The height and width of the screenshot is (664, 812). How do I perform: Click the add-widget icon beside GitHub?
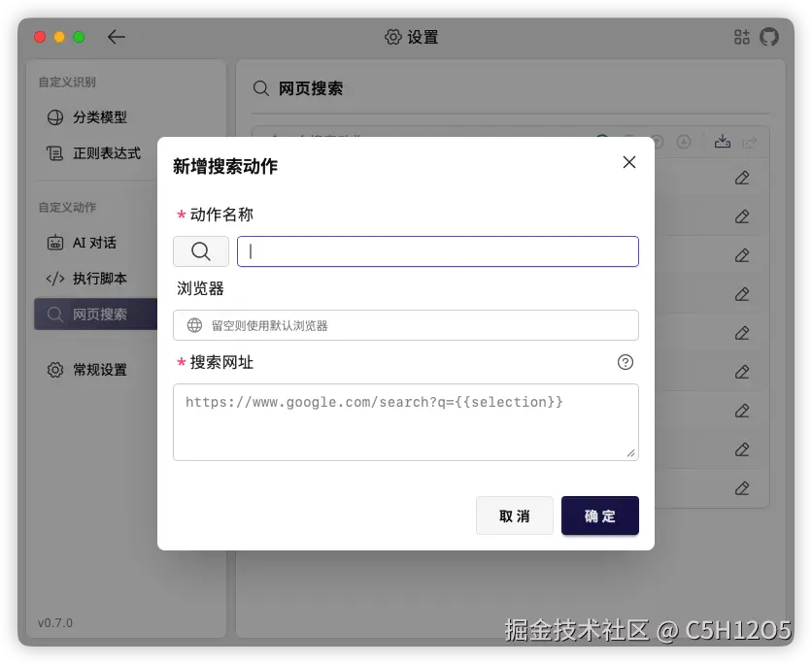point(740,36)
